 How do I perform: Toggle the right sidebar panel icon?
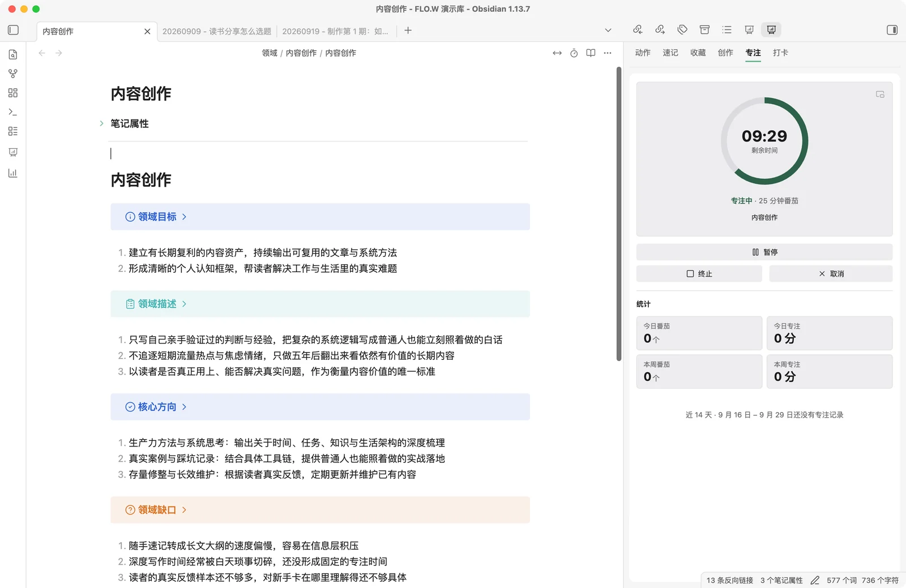892,30
